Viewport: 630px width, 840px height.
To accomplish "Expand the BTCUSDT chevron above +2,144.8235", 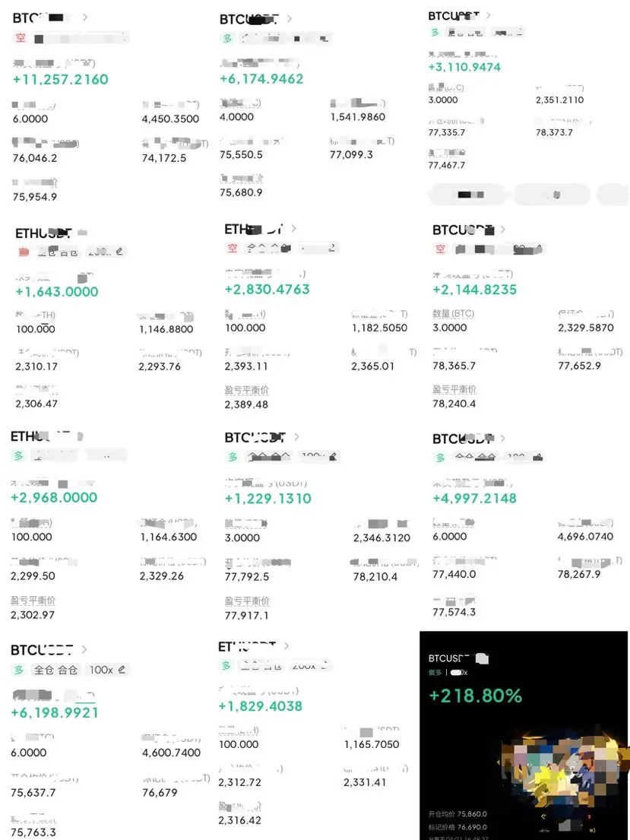I will [502, 230].
